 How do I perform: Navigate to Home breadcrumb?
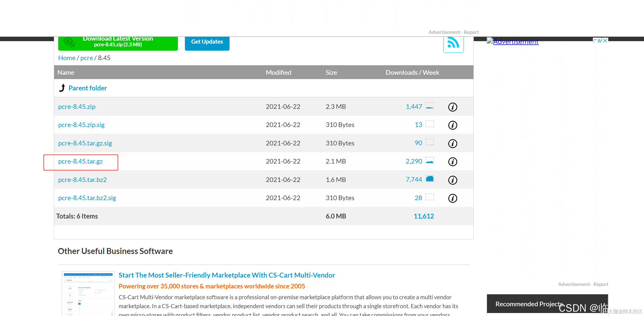pyautogui.click(x=67, y=58)
